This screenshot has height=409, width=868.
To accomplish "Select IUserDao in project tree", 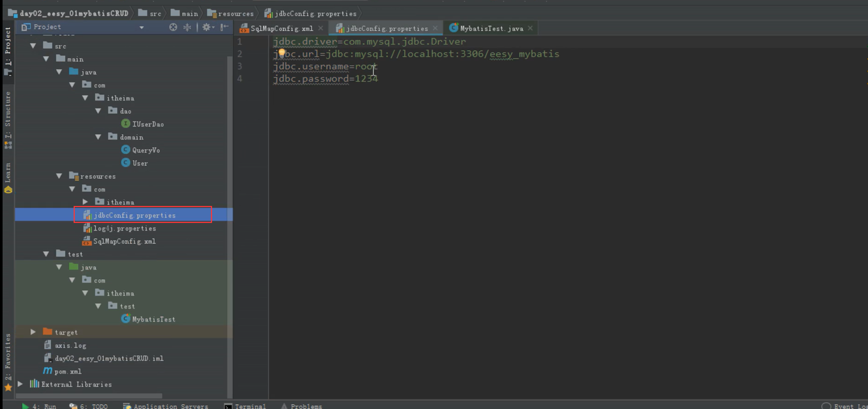I will click(x=148, y=124).
